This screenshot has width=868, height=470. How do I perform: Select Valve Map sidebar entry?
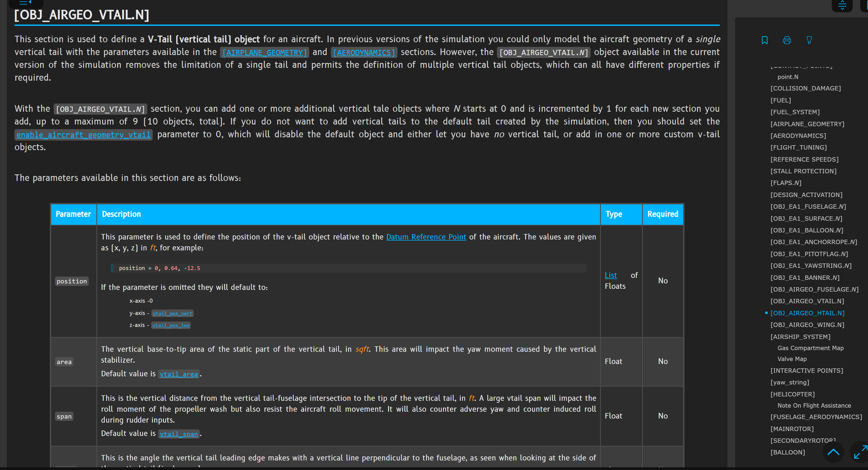792,359
